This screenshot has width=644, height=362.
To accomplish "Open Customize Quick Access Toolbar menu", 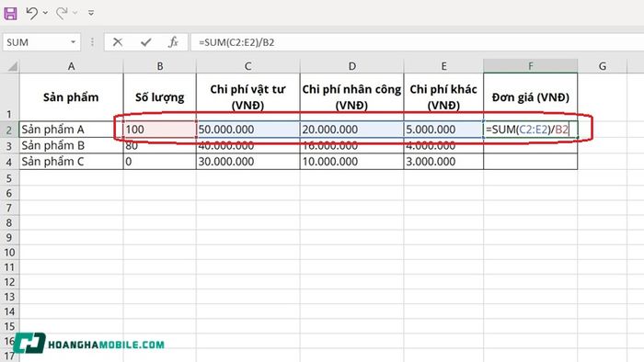I will [91, 13].
